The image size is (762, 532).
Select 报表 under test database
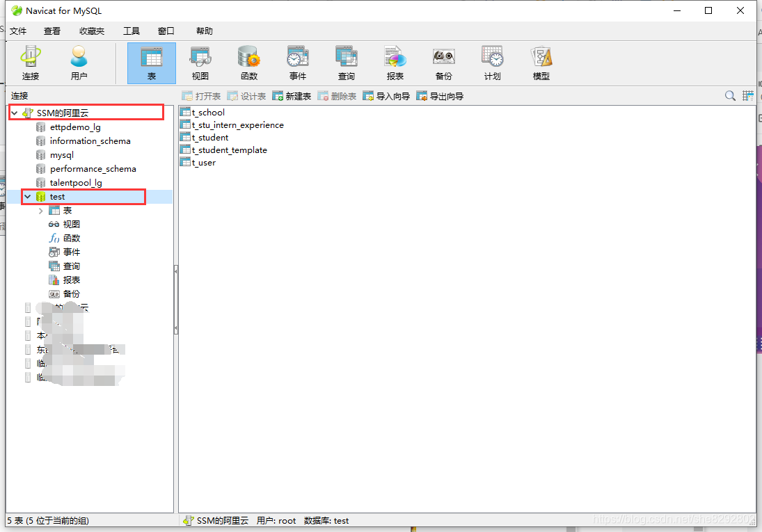[x=72, y=280]
